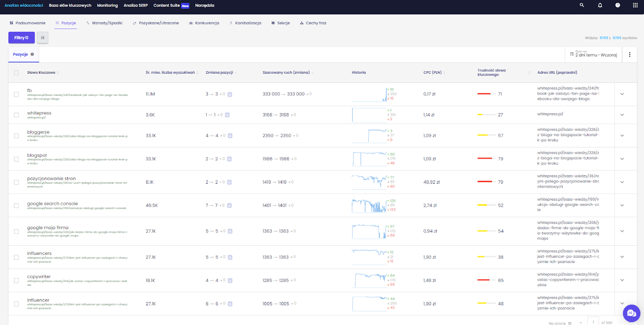Click the Google icon in influencer row
The image size is (644, 325).
click(230, 304)
